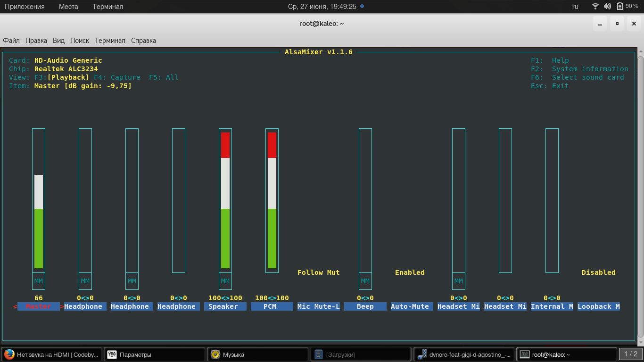Screen dimensions: 644x362
Task: Toggle the Speaker MM mute box
Action: [x=225, y=281]
